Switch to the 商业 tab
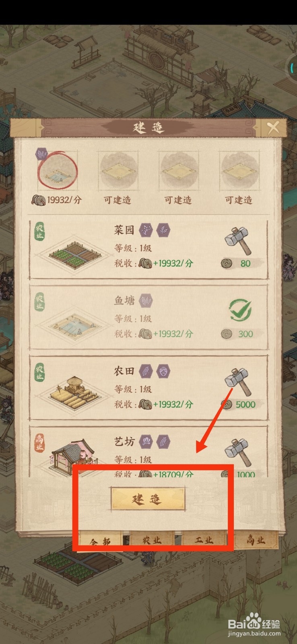Viewport: 297px width, 644px height. [x=256, y=541]
